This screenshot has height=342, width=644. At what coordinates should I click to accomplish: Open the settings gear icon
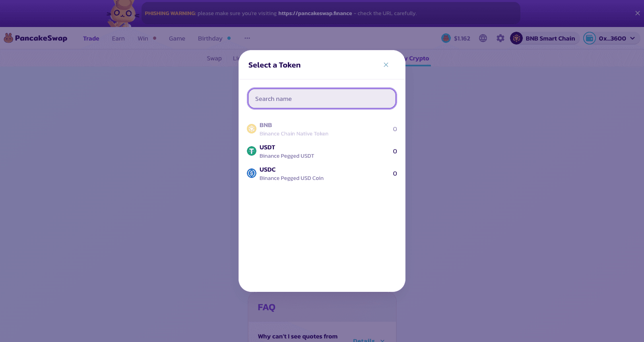tap(500, 38)
